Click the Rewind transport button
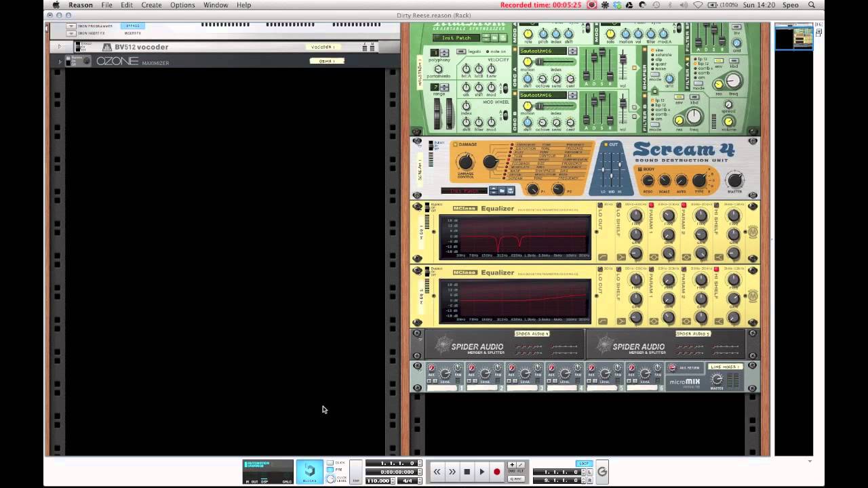This screenshot has width=868, height=488. coord(437,472)
